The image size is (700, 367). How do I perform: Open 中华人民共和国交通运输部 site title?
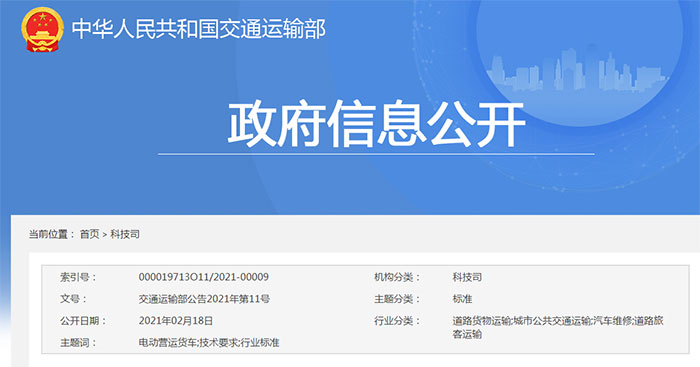[199, 29]
